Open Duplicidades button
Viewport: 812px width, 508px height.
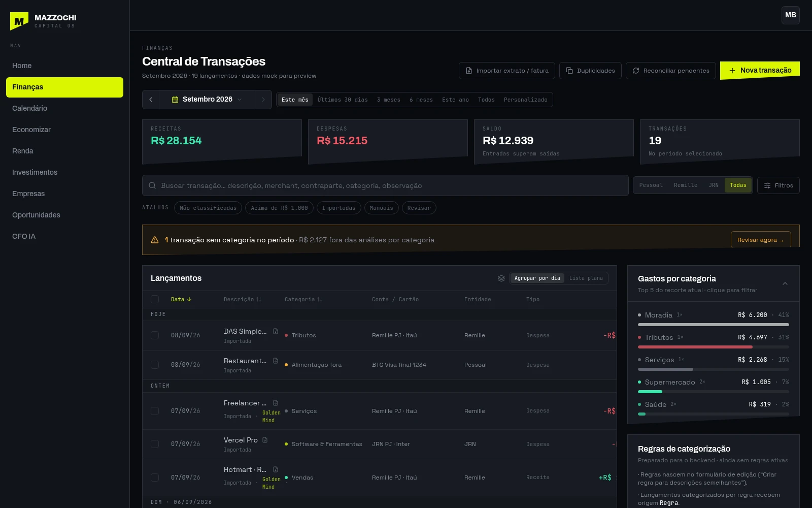click(x=590, y=71)
